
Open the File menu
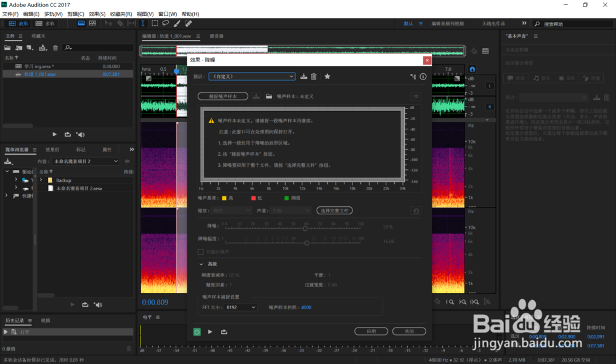click(10, 14)
